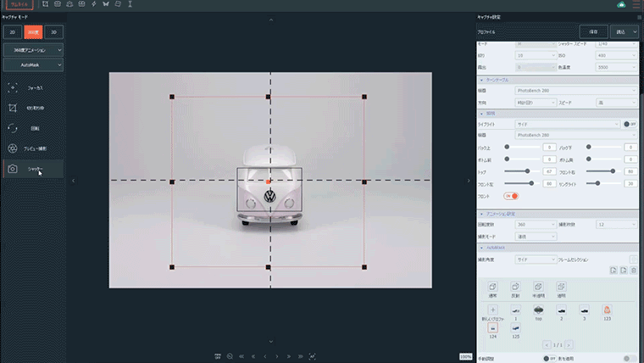This screenshot has width=644, height=363.
Task: Click the first document icon beside the trash
Action: 613,270
